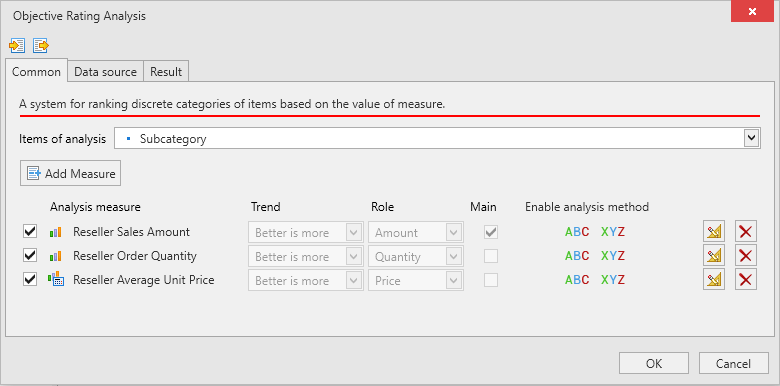
Task: Click the Enable analysis method header
Action: 587,206
